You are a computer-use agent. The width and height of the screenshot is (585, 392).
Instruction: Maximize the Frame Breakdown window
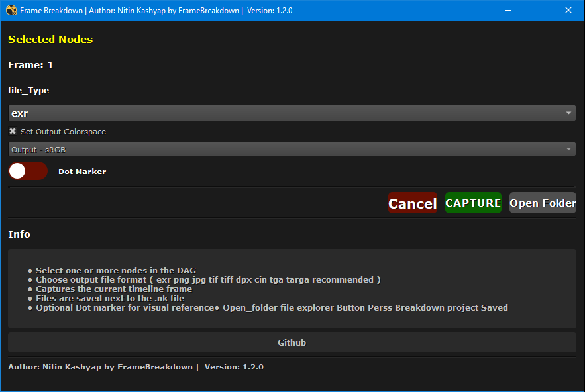[538, 11]
